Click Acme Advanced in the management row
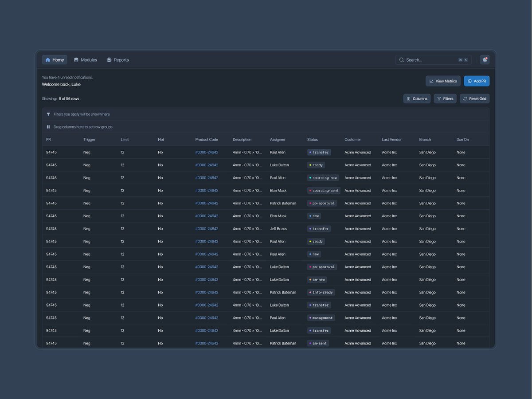 (358, 318)
